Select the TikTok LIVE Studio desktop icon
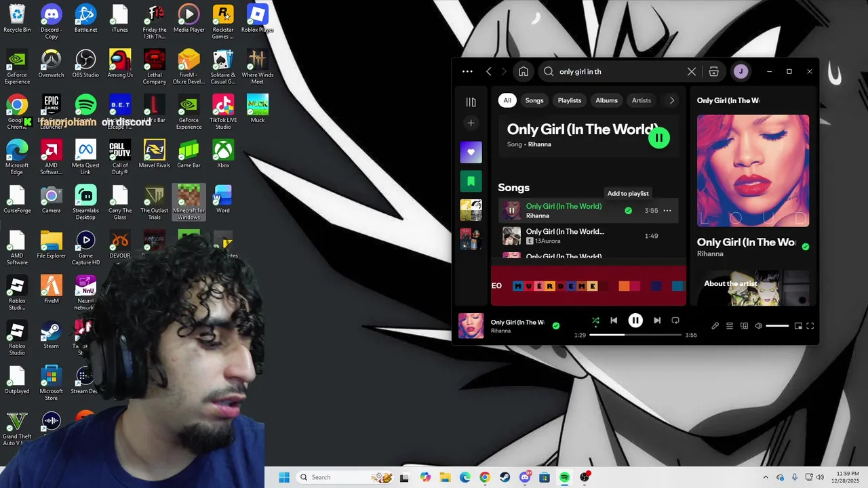This screenshot has height=488, width=868. (x=223, y=113)
